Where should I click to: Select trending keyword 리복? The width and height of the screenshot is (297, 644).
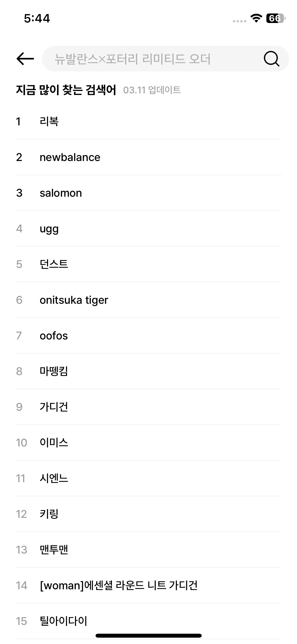(x=148, y=122)
